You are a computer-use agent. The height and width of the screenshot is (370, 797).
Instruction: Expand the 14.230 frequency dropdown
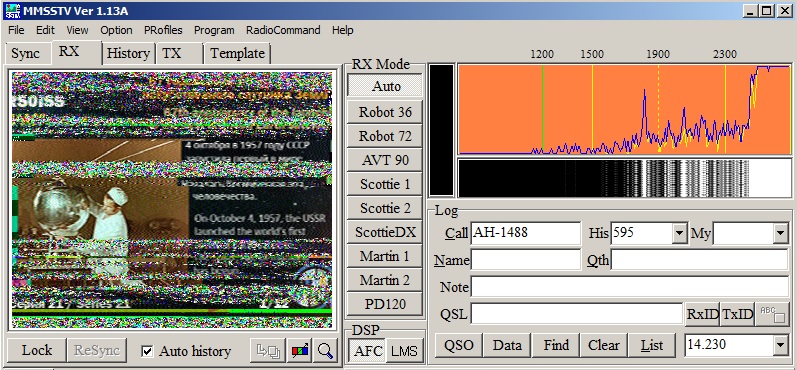coord(781,346)
